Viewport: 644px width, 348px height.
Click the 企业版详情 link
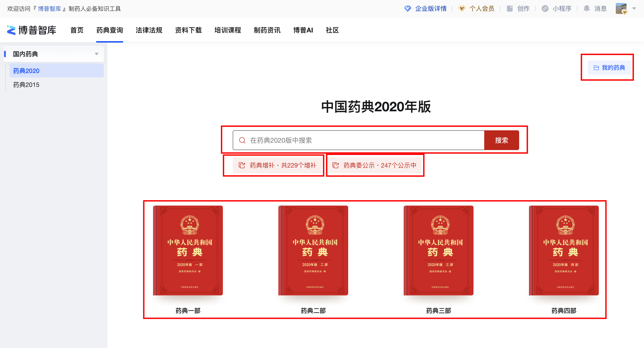pyautogui.click(x=431, y=9)
